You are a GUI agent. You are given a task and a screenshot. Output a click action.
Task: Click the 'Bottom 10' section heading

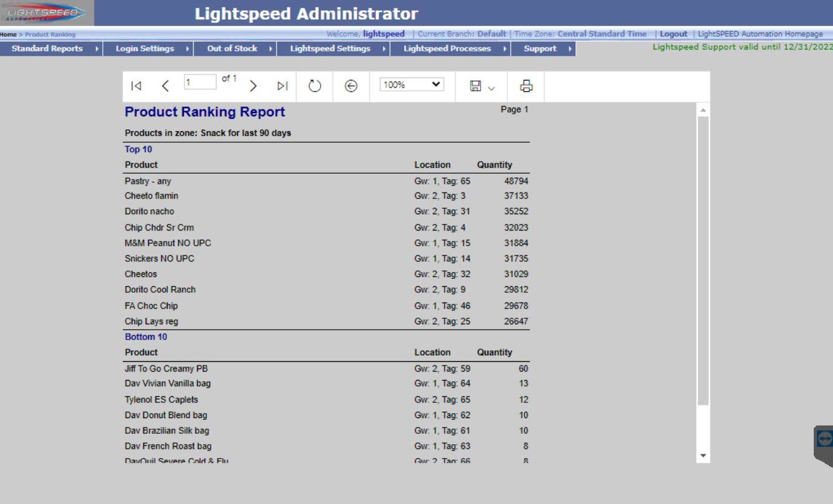[145, 337]
